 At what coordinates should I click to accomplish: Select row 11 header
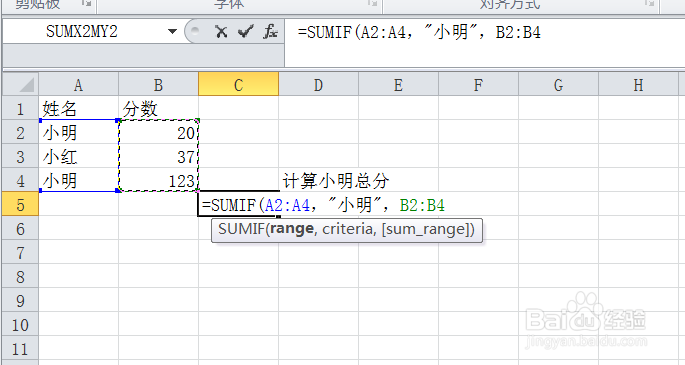[x=21, y=348]
